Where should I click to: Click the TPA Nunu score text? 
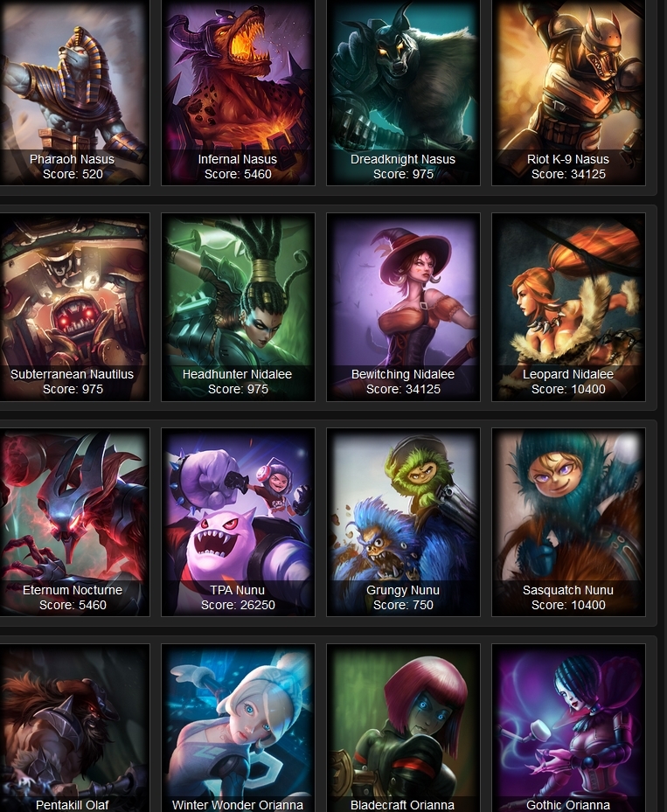pyautogui.click(x=238, y=605)
